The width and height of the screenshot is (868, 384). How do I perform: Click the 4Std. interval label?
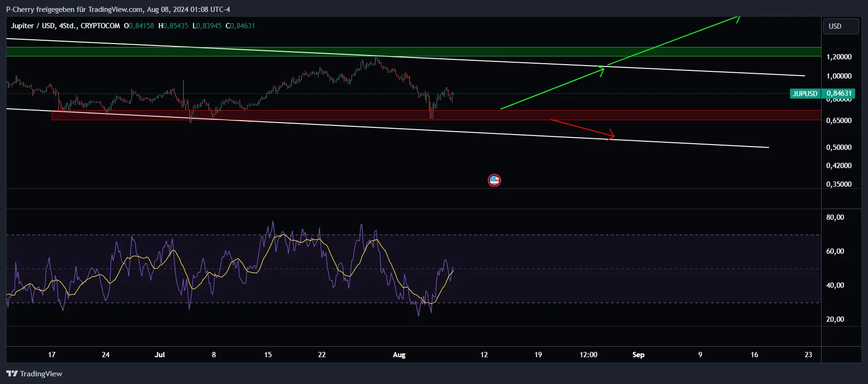(68, 26)
